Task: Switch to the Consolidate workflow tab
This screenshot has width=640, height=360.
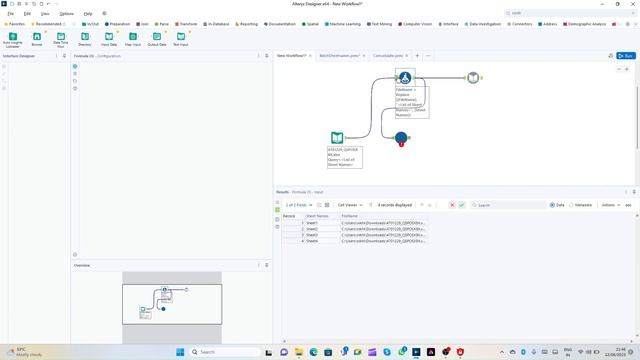Action: coord(388,56)
